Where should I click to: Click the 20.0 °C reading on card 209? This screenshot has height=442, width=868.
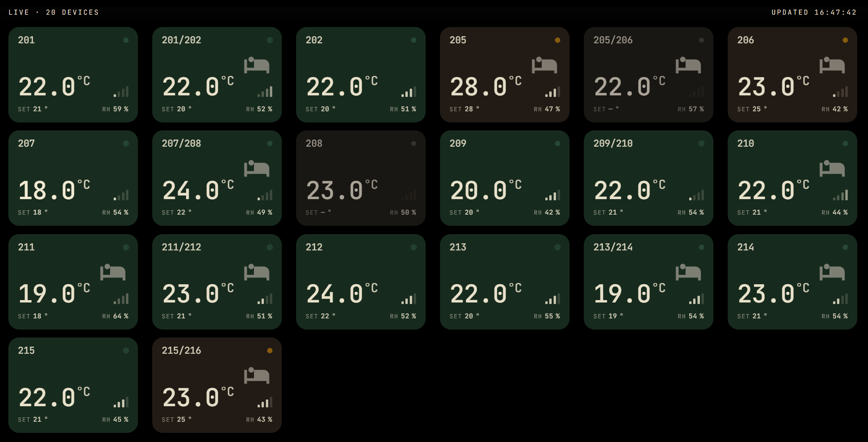486,190
